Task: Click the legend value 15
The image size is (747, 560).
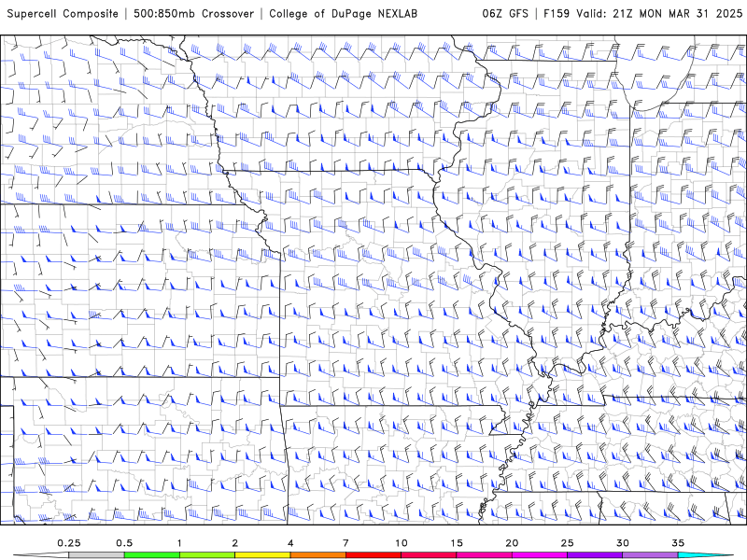Action: 457,543
